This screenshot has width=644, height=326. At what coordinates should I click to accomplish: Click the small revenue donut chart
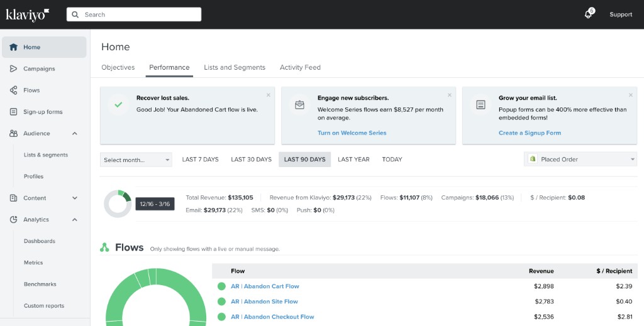pos(118,204)
